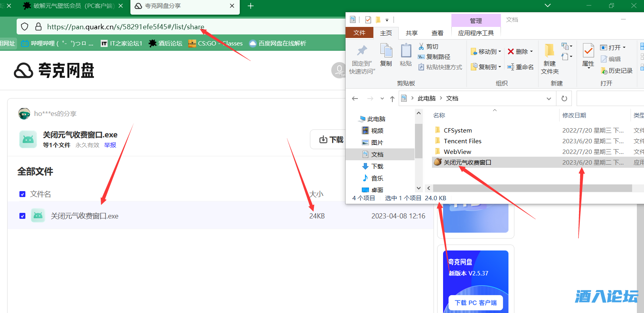
Task: Toggle the 文件名 select-all checkbox
Action: (x=23, y=194)
